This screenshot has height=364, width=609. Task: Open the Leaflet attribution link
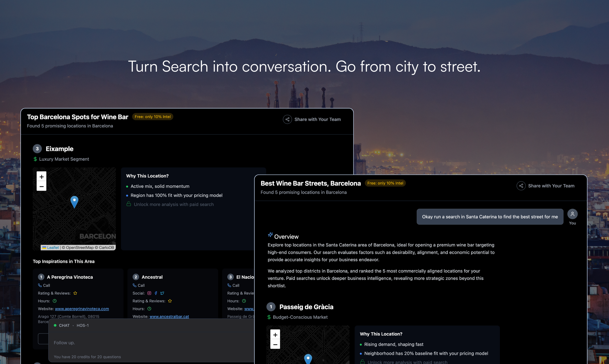[x=53, y=247]
